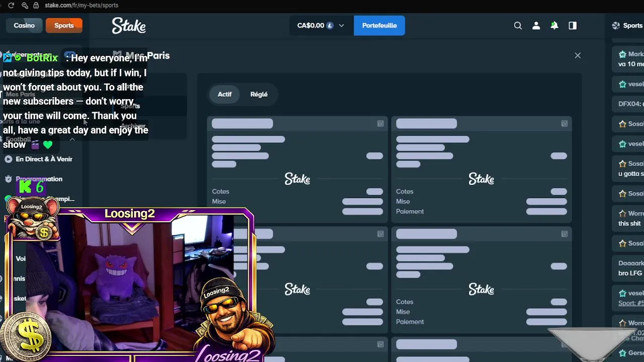Collapse the sidebar section chevron above En Direct
Image resolution: width=644 pixels, height=362 pixels.
click(x=72, y=139)
